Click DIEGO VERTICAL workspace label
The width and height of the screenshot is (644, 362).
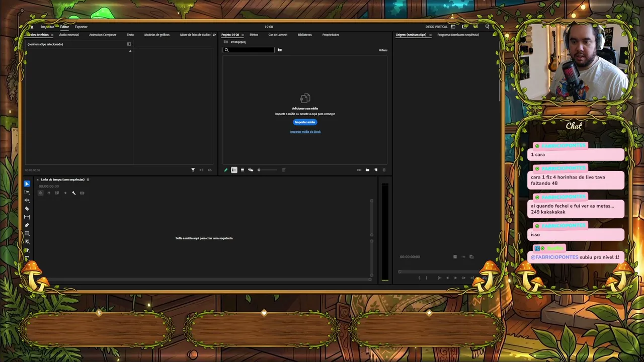[436, 27]
